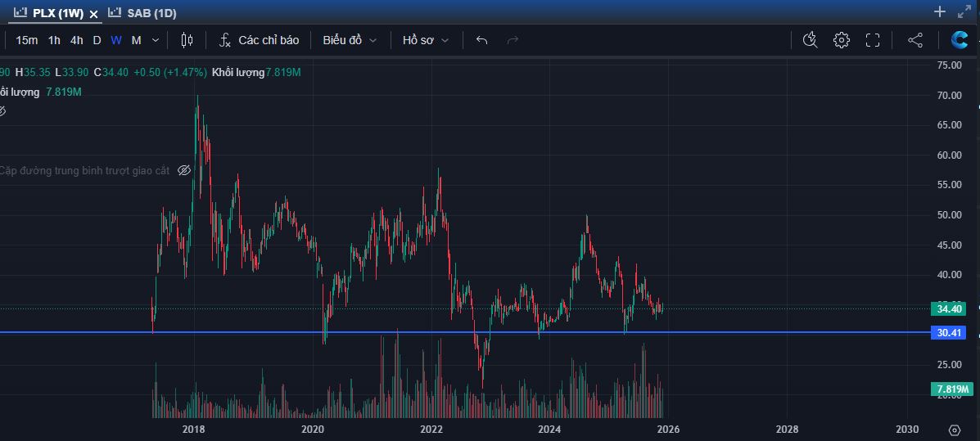Click the fx indicators icon

(225, 40)
